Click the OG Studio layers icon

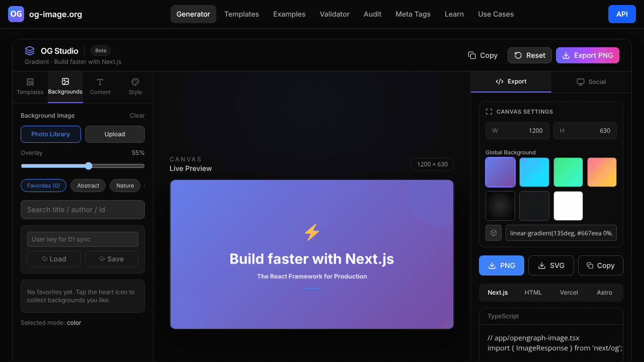pos(30,51)
